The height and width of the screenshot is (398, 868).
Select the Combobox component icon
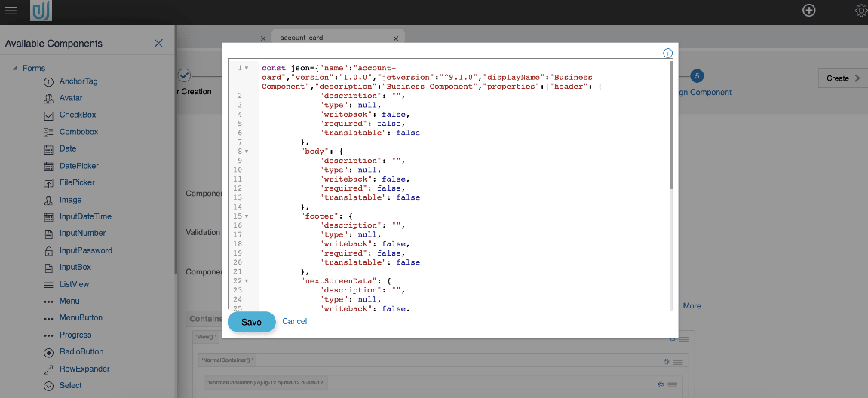pos(48,133)
